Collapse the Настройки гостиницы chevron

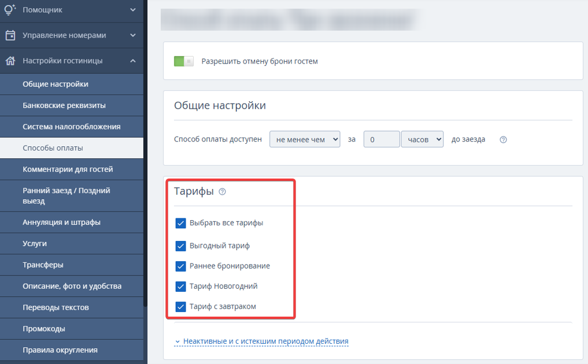133,61
